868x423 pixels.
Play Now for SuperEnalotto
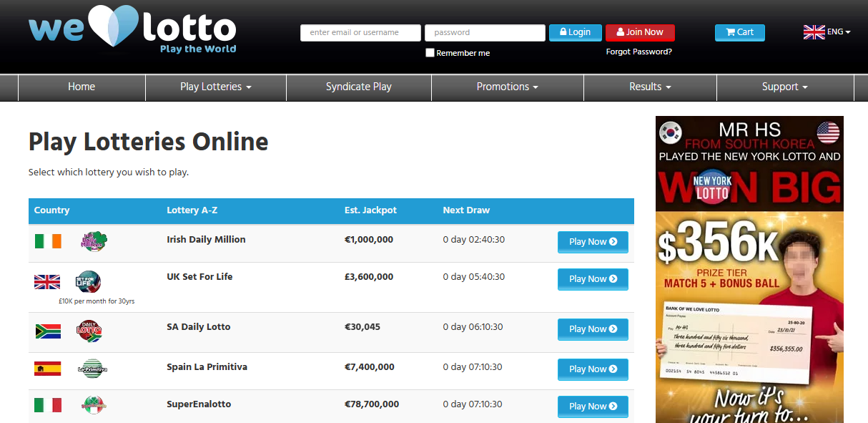(593, 407)
